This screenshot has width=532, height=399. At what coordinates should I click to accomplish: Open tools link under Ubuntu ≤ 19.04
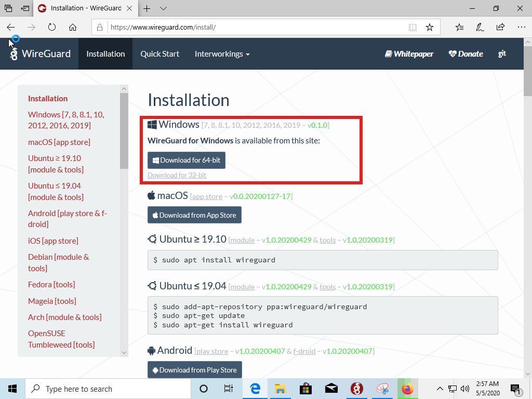pyautogui.click(x=327, y=287)
